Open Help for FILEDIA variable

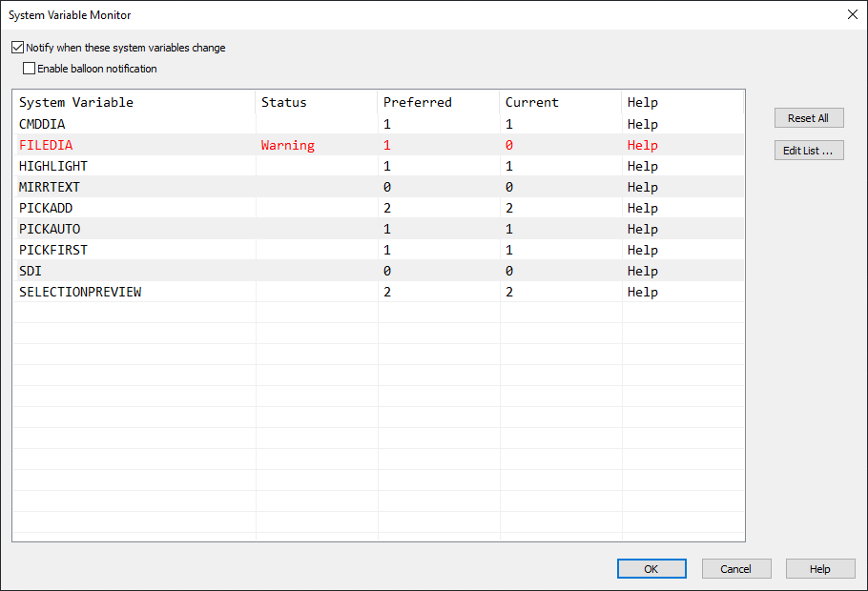[x=642, y=145]
